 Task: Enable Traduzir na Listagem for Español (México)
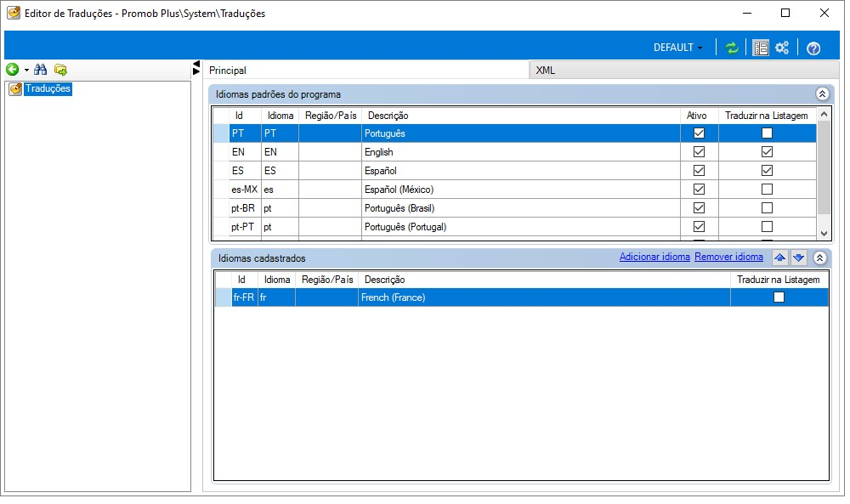767,190
